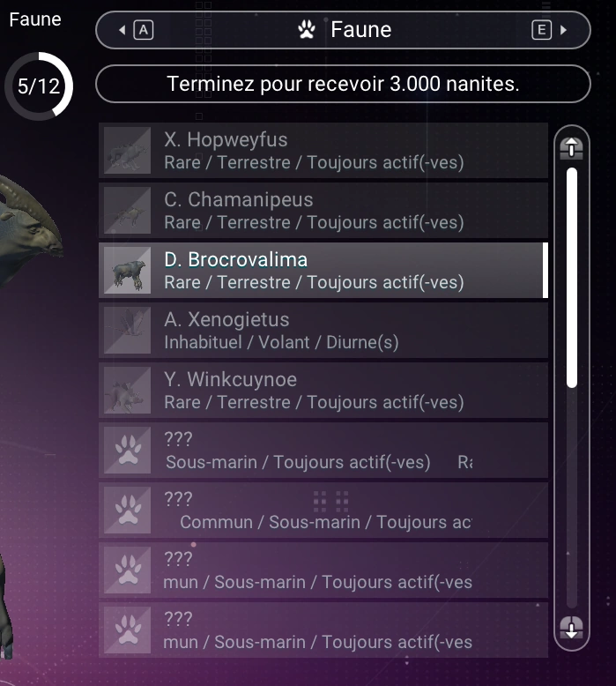This screenshot has width=616, height=686.
Task: Click the A key prompt icon
Action: coord(144,30)
